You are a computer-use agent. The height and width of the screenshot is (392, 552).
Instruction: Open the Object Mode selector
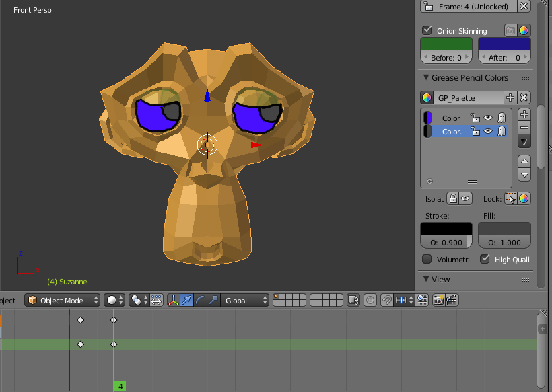pyautogui.click(x=63, y=301)
